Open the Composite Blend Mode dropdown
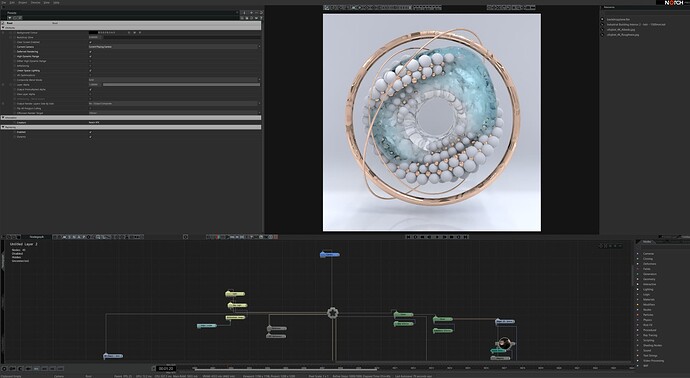Image resolution: width=690 pixels, height=378 pixels. click(174, 80)
